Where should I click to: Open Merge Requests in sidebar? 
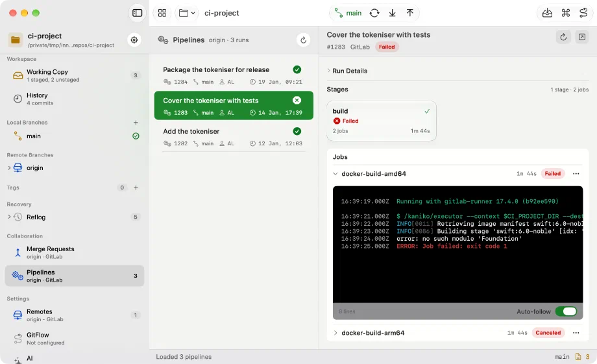click(75, 252)
